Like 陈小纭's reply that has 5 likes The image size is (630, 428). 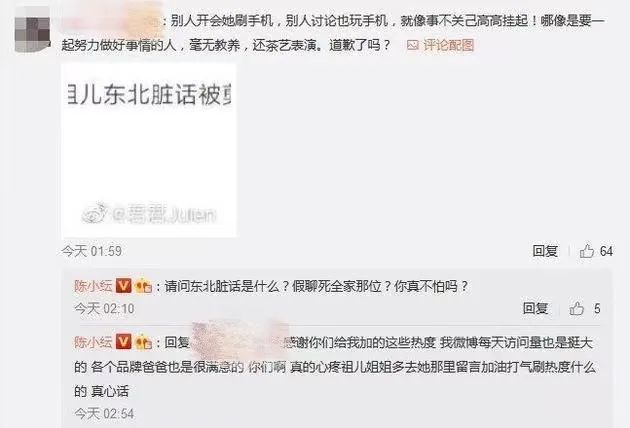tap(577, 309)
